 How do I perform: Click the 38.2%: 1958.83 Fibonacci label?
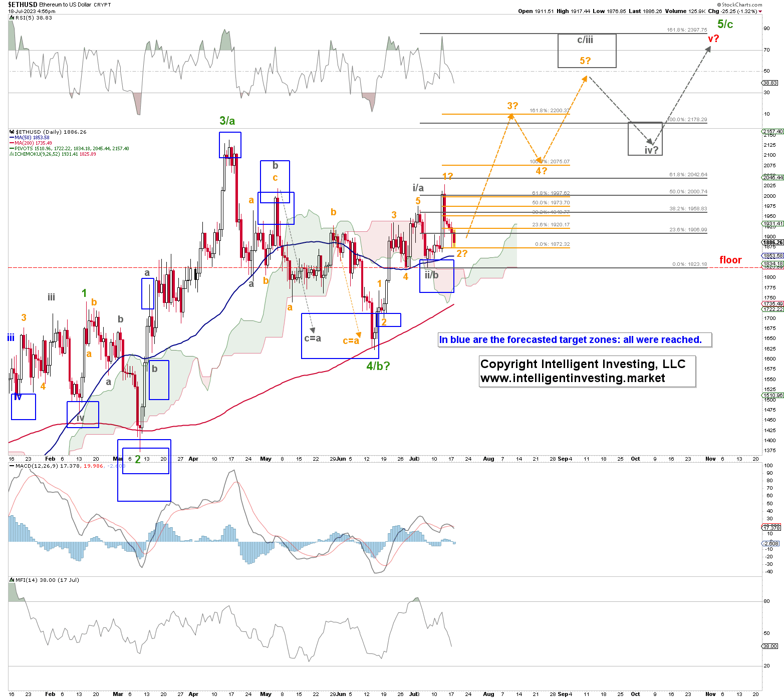(x=688, y=209)
